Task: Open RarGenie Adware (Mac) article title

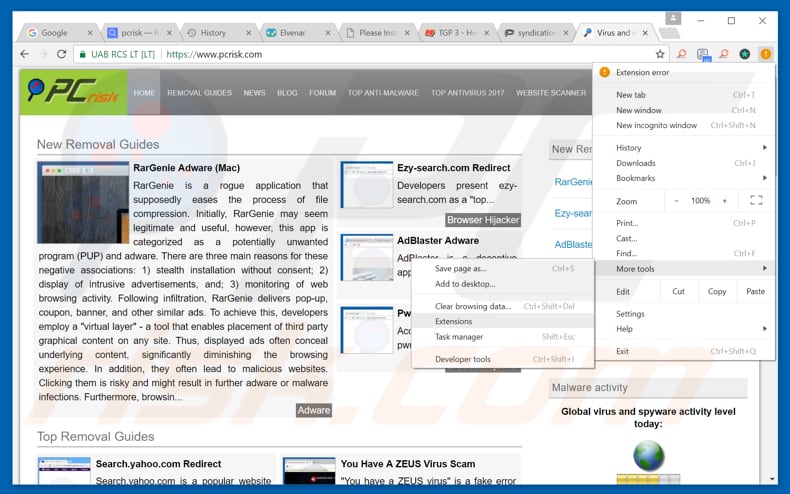Action: (x=186, y=168)
